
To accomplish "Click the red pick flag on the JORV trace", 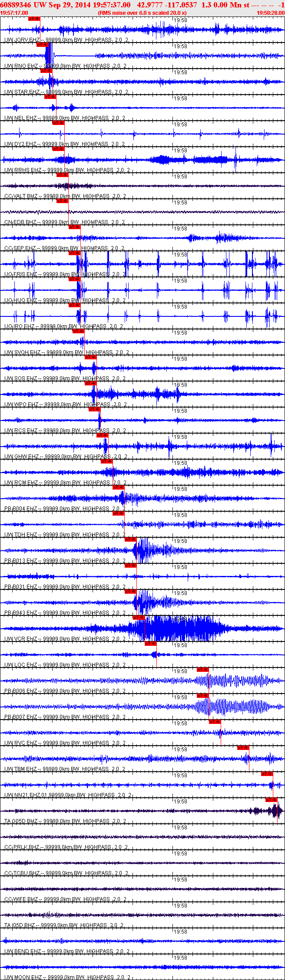I will pos(34,19).
